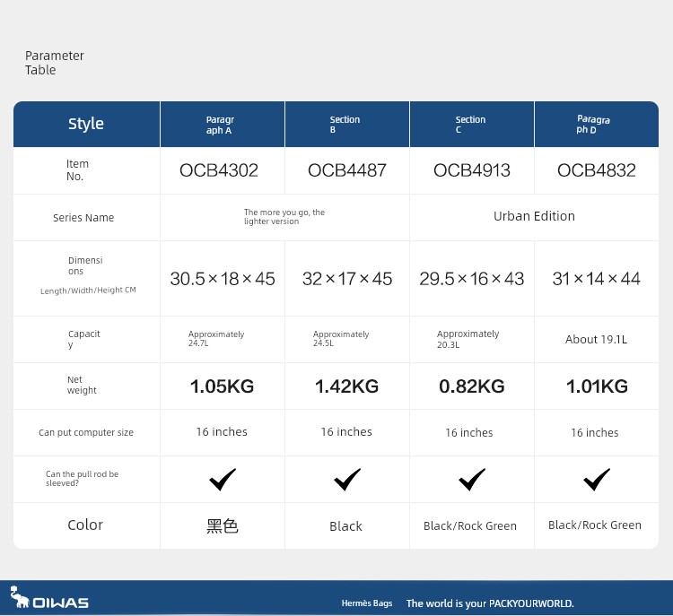Open the Hermès Bags footer link
Image resolution: width=673 pixels, height=616 pixels.
pyautogui.click(x=367, y=603)
